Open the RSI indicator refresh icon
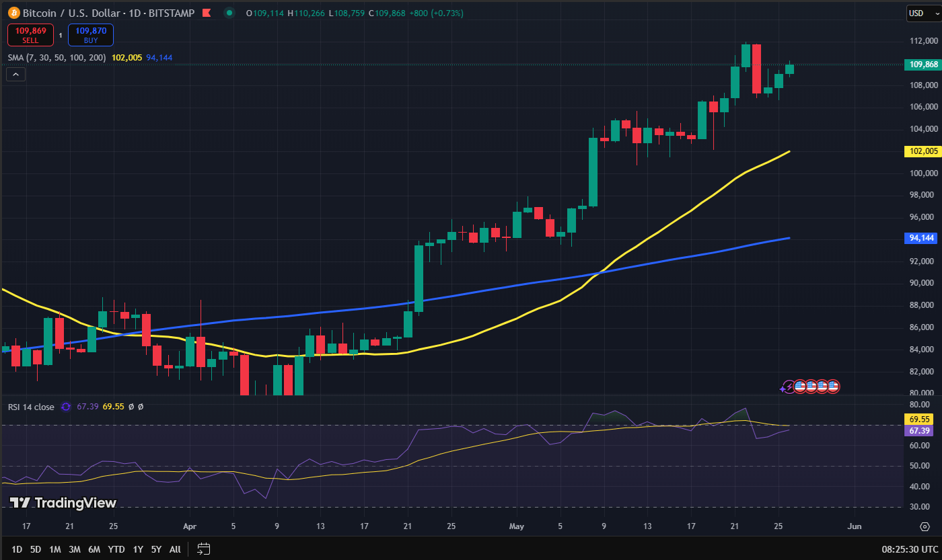 [x=66, y=406]
